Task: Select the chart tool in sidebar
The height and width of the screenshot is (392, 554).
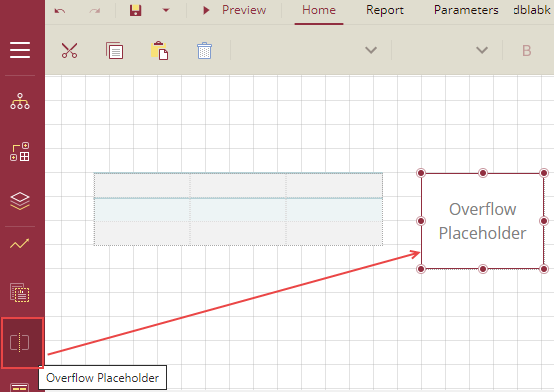Action: point(20,244)
